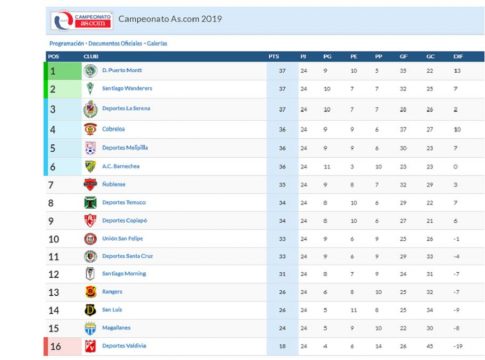Click the Ñublense club crest
This screenshot has height=360, width=485.
(x=90, y=184)
